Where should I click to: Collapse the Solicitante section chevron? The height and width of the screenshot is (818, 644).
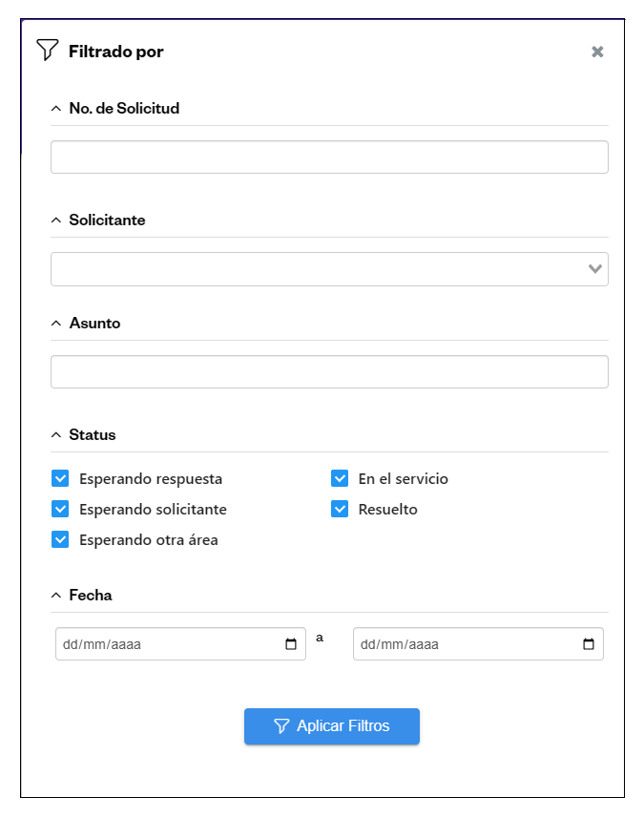pyautogui.click(x=56, y=220)
